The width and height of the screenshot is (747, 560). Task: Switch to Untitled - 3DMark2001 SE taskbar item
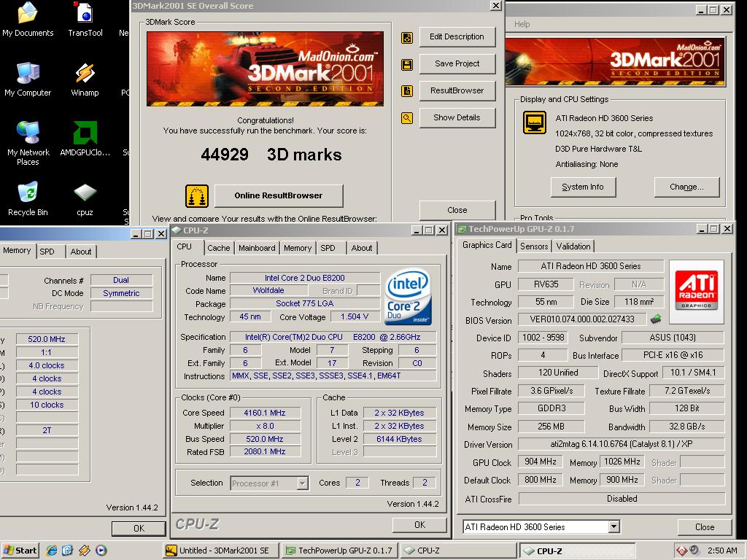pos(220,551)
